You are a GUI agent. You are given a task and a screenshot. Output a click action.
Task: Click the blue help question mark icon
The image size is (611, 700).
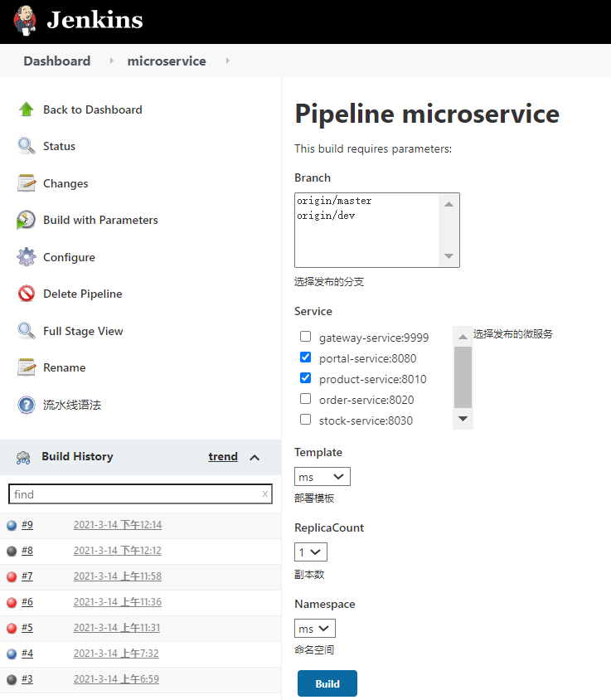[27, 405]
